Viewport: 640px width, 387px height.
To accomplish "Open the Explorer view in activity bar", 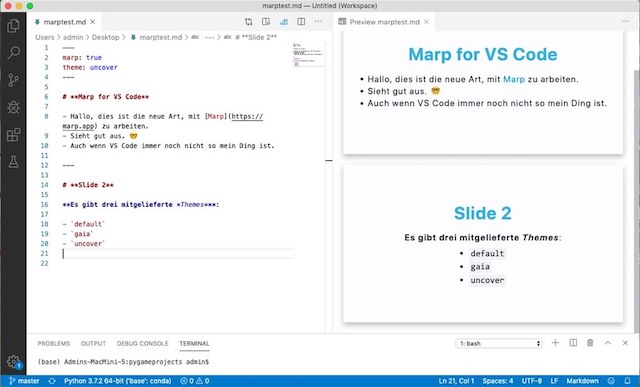I will tap(13, 26).
